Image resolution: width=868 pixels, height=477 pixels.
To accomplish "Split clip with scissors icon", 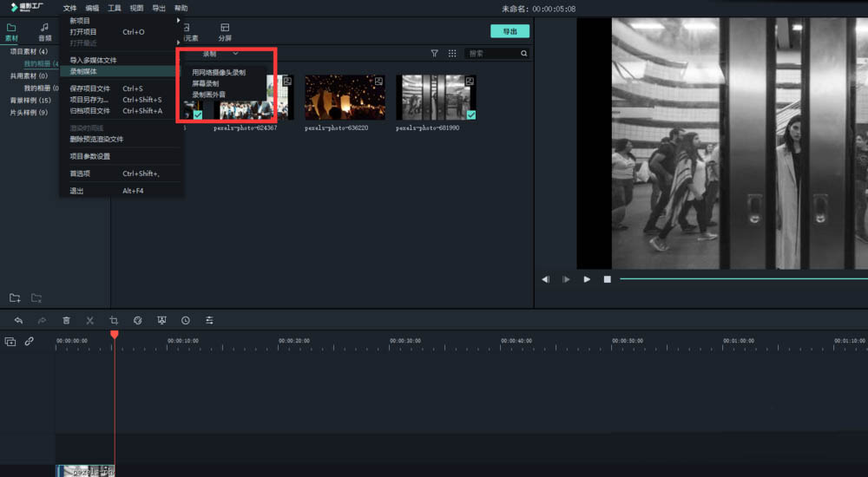I will click(x=89, y=320).
